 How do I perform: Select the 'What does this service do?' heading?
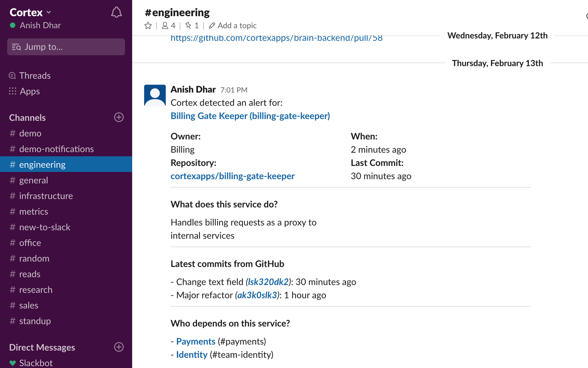[x=224, y=204]
